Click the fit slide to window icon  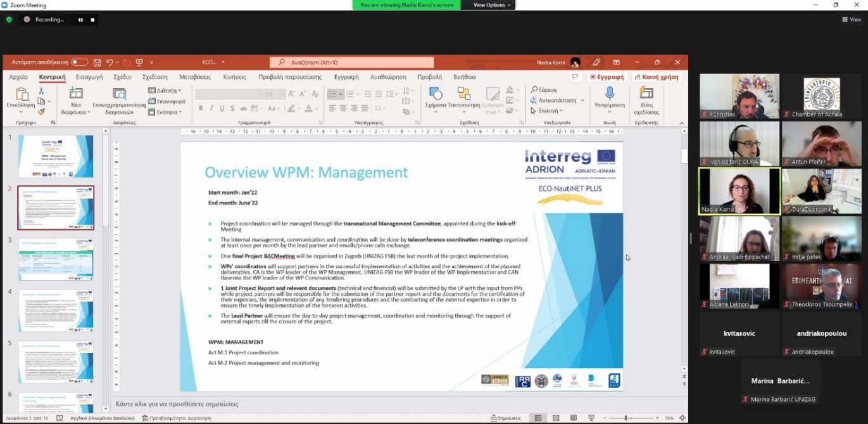tap(682, 418)
